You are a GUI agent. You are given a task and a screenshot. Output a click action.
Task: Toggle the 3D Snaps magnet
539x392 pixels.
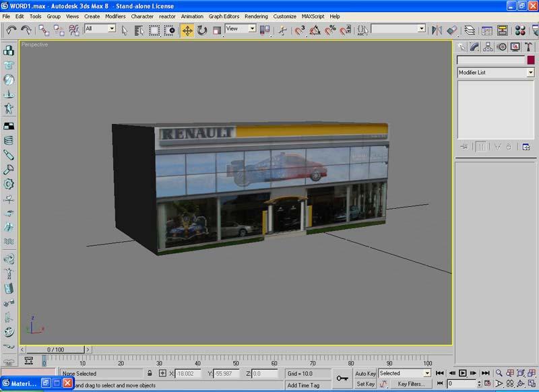(x=299, y=30)
